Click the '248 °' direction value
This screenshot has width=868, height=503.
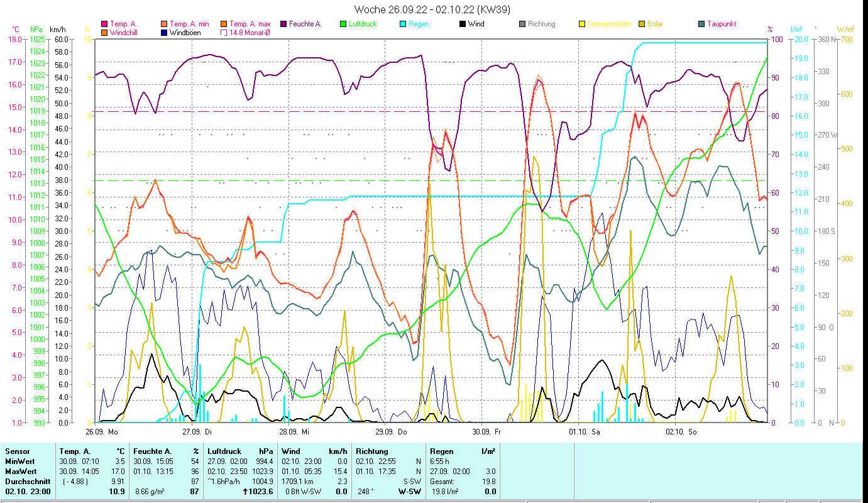tap(365, 492)
